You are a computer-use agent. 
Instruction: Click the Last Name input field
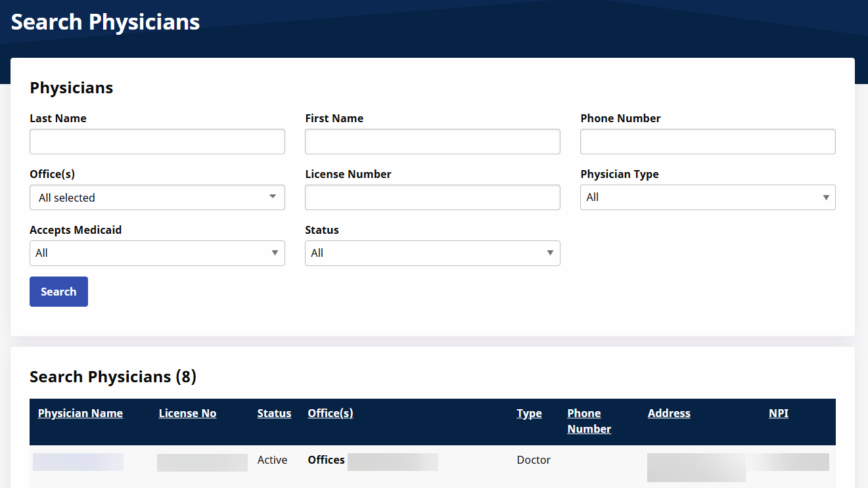click(157, 142)
